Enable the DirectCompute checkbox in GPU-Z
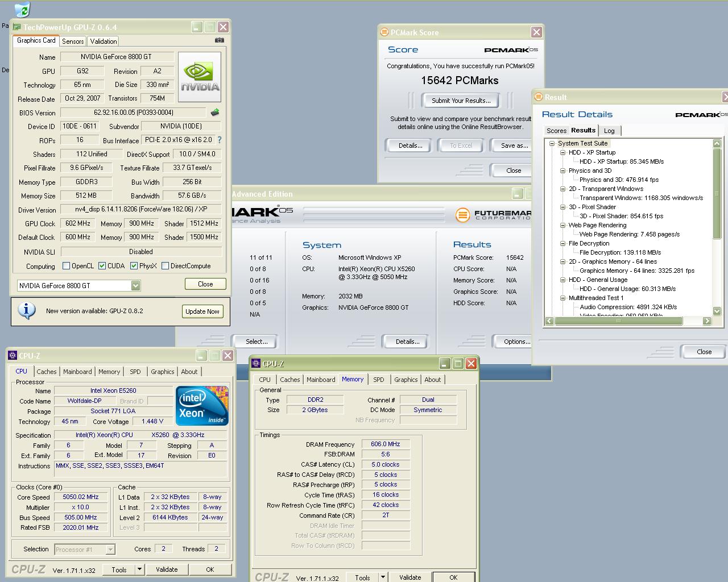The width and height of the screenshot is (728, 582). [165, 265]
